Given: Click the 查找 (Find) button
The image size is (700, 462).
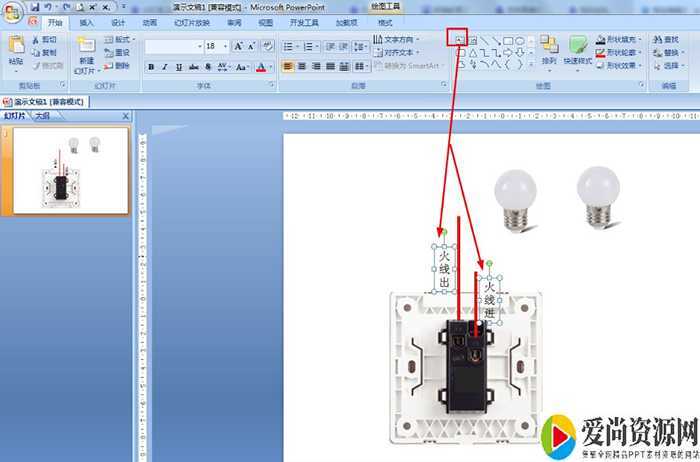Looking at the screenshot, I should (x=669, y=39).
